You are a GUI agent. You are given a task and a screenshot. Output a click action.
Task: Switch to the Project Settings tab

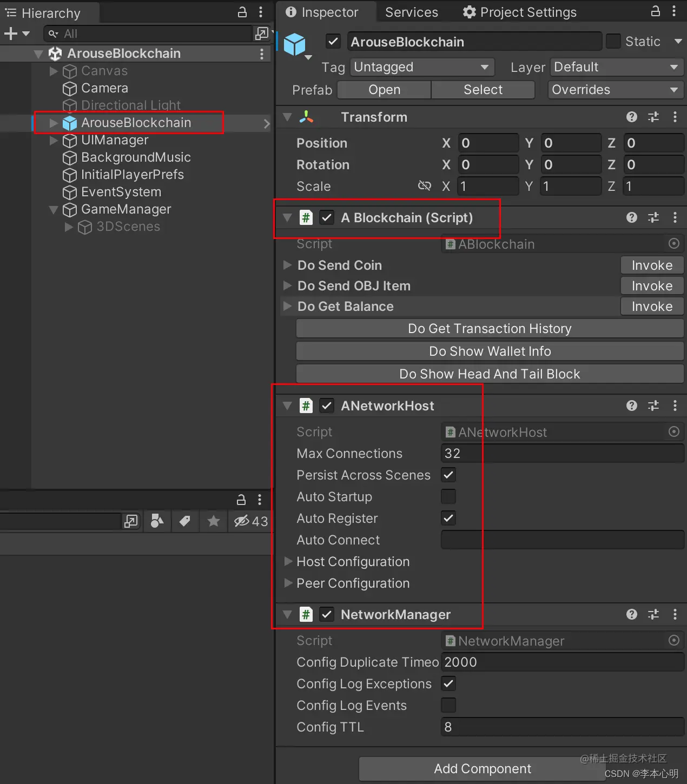pos(520,12)
